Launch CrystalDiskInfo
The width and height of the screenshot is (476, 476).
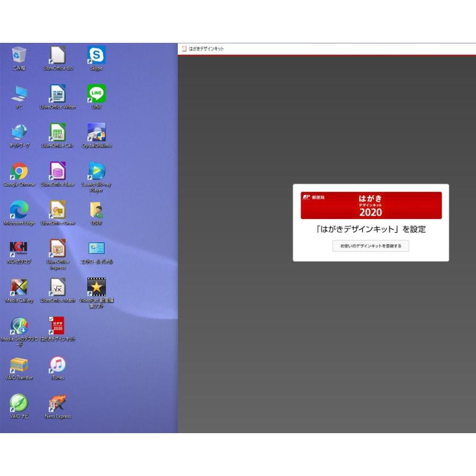tap(96, 133)
